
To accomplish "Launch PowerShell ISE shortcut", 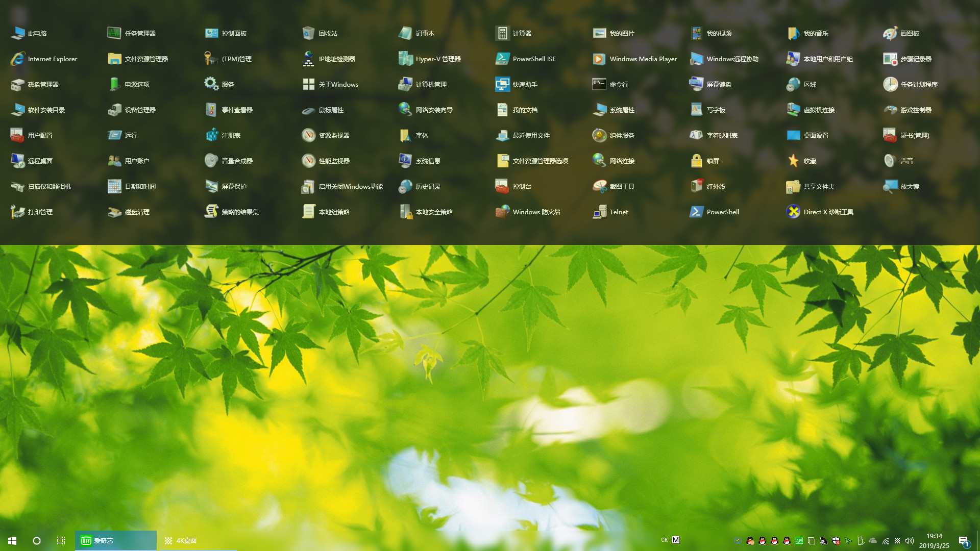I will tap(502, 59).
